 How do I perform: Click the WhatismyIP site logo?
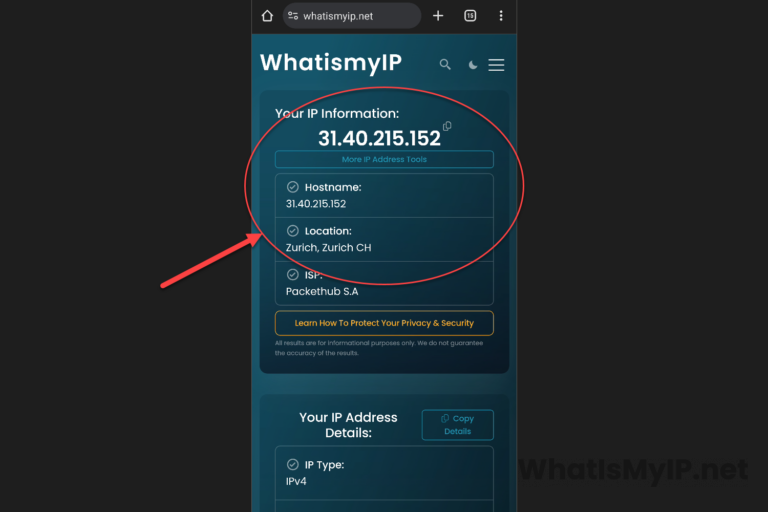[x=331, y=63]
